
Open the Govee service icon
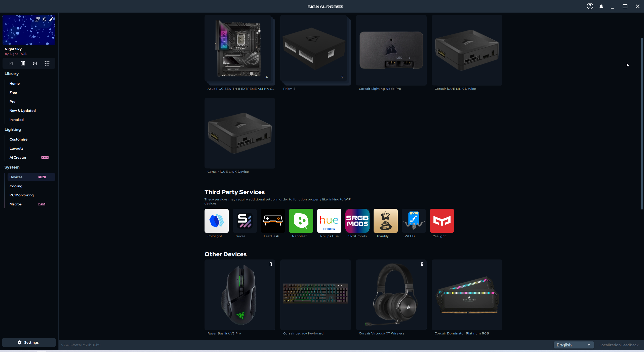(245, 221)
